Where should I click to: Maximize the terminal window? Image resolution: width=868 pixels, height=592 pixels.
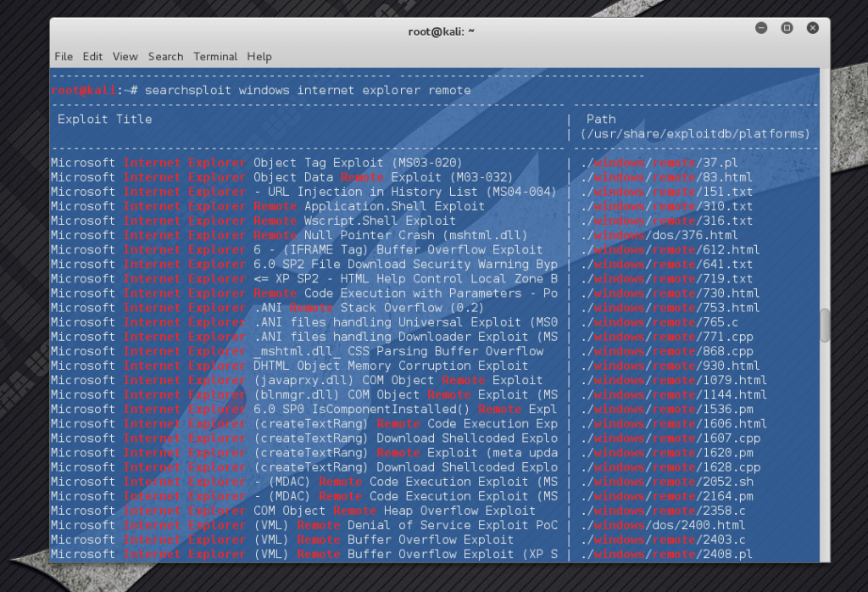(x=787, y=28)
